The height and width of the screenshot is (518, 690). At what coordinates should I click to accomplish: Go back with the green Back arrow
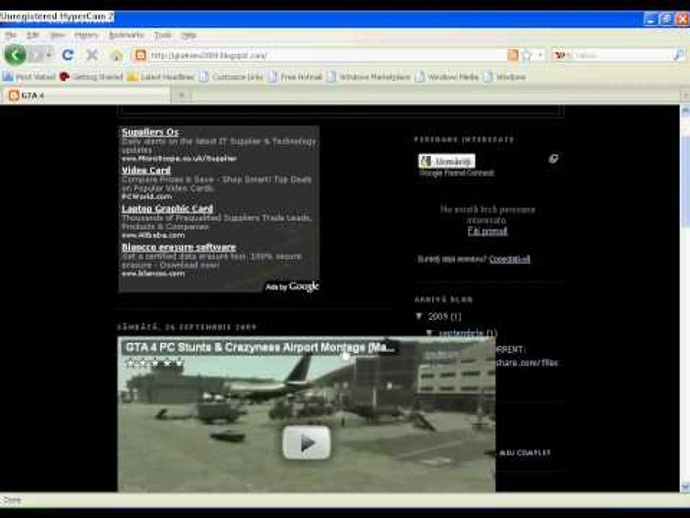[15, 55]
